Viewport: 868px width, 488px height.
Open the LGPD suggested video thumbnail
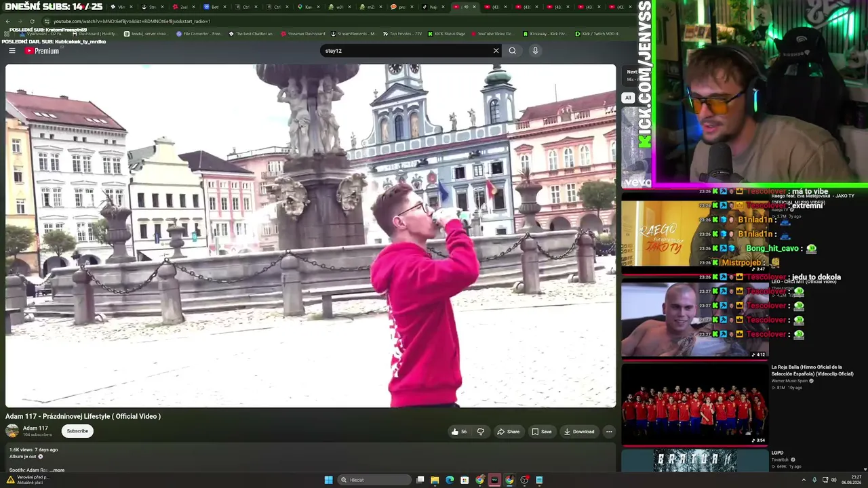click(694, 461)
